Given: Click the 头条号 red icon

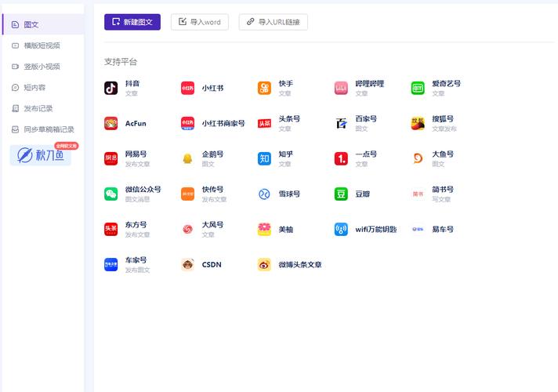Looking at the screenshot, I should tap(264, 123).
